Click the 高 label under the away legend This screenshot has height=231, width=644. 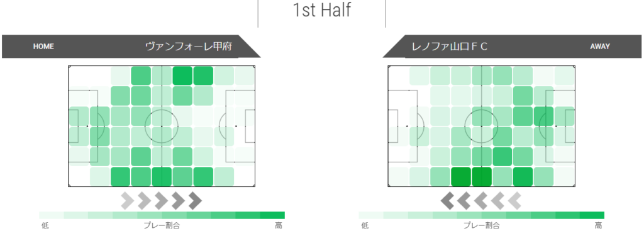pos(599,226)
